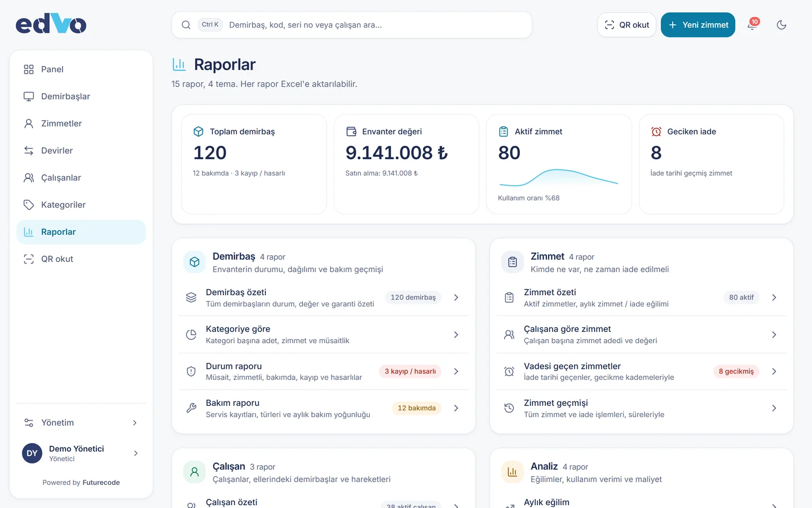Screen dimensions: 812x508
Task: Create a new zimmet with Yeni zimmet
Action: point(698,25)
